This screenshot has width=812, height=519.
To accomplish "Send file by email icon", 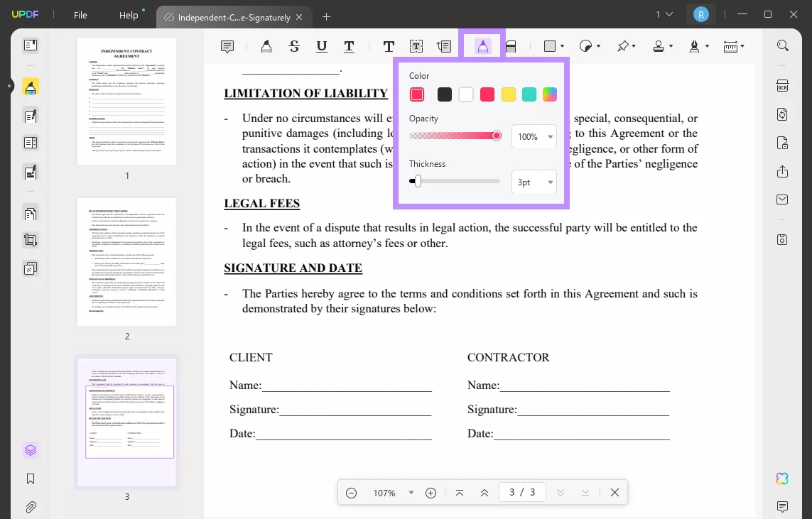I will [x=782, y=200].
